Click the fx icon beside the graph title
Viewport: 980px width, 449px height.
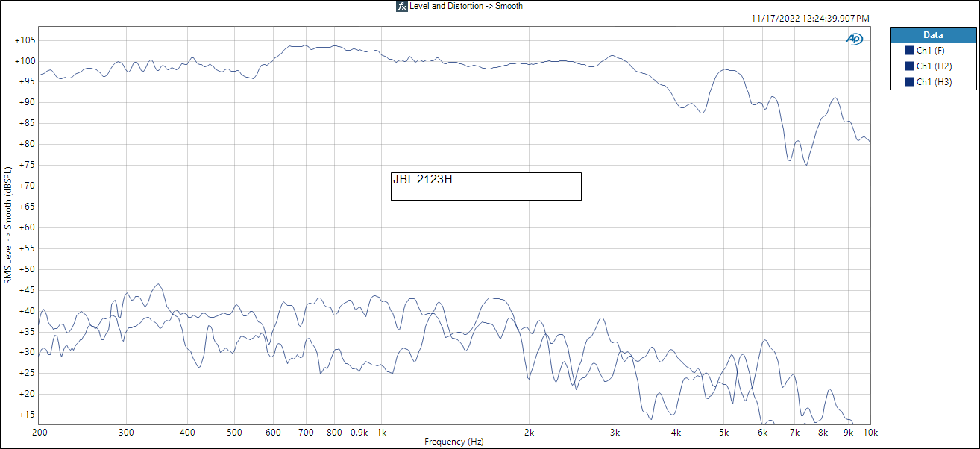tap(401, 6)
